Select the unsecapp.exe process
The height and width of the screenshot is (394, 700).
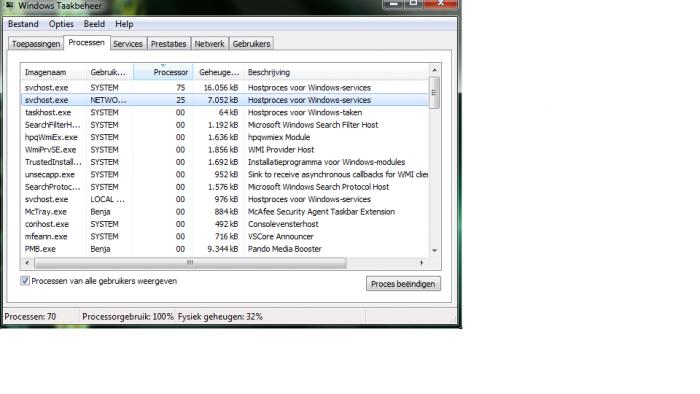(225, 174)
